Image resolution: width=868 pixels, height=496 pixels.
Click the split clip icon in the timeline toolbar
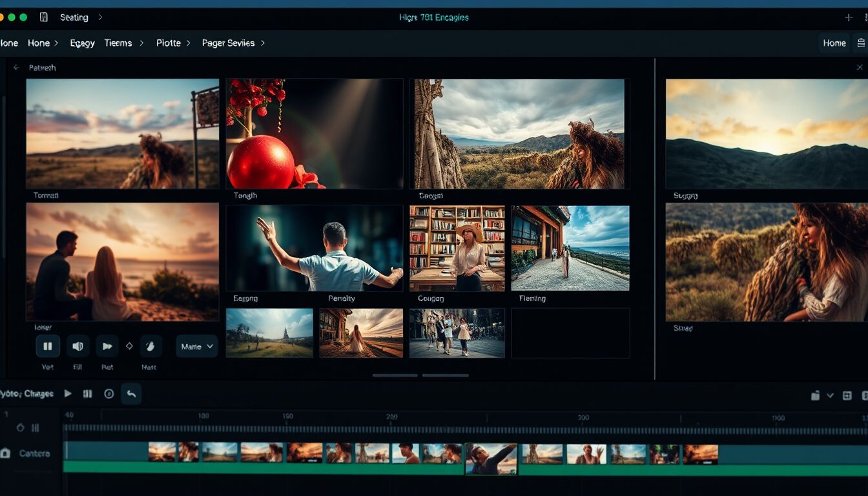pos(87,393)
